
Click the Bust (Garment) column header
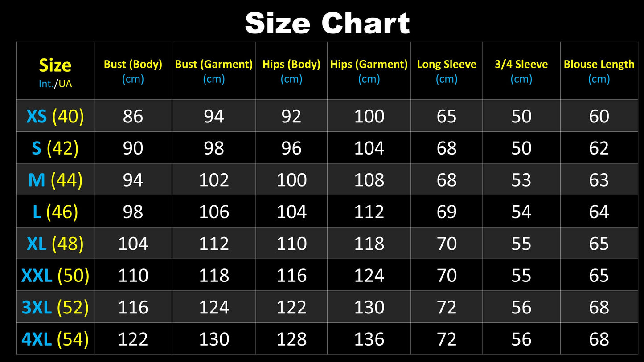213,71
